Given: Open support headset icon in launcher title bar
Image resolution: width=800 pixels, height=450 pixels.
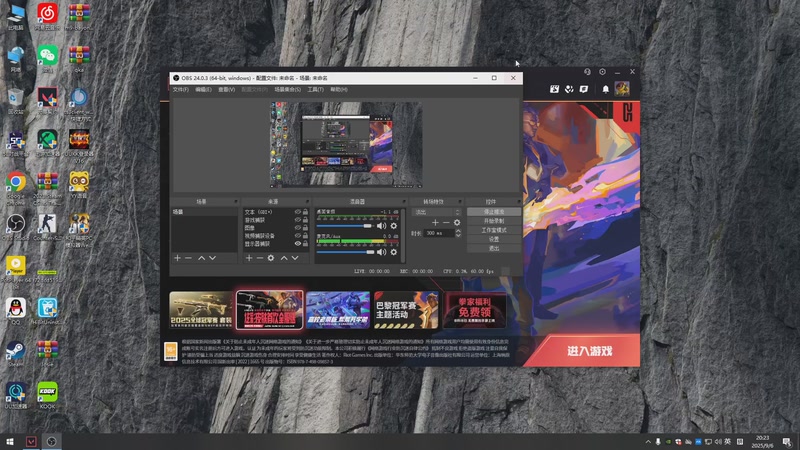Looking at the screenshot, I should click(587, 72).
